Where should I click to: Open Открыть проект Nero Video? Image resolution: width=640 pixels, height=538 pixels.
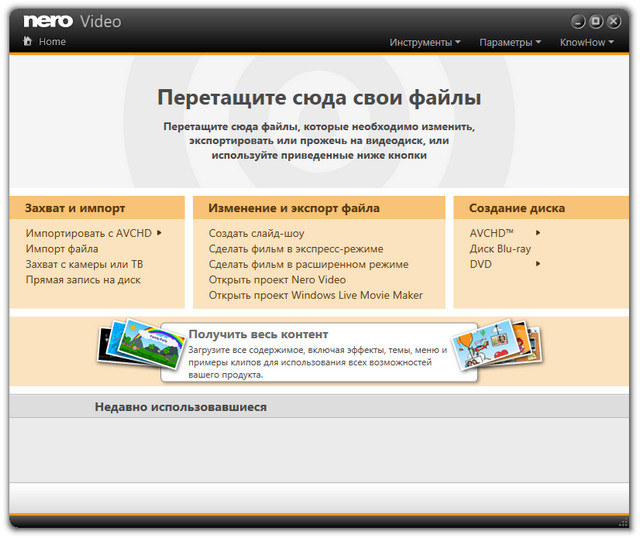coord(277,280)
